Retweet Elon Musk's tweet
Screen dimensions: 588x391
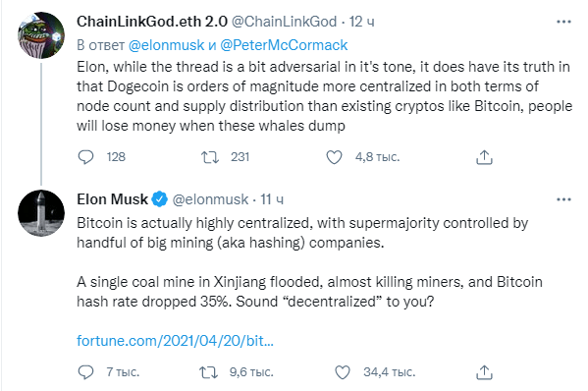[208, 372]
